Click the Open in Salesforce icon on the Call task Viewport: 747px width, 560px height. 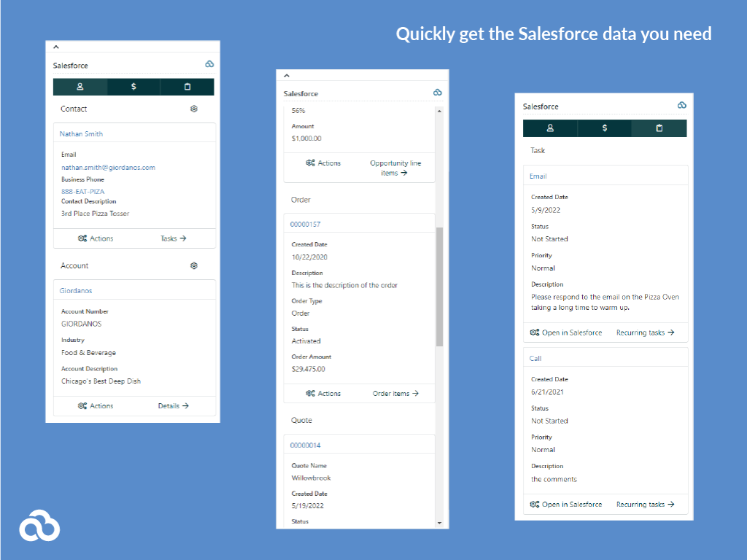[533, 504]
